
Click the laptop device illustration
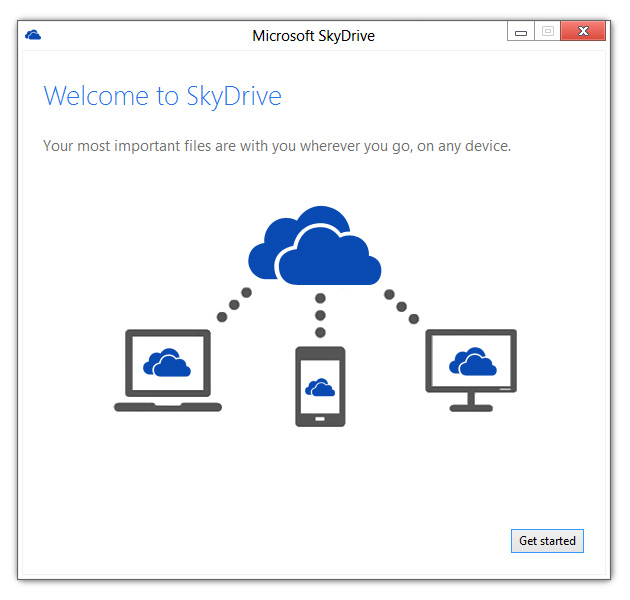coord(168,370)
